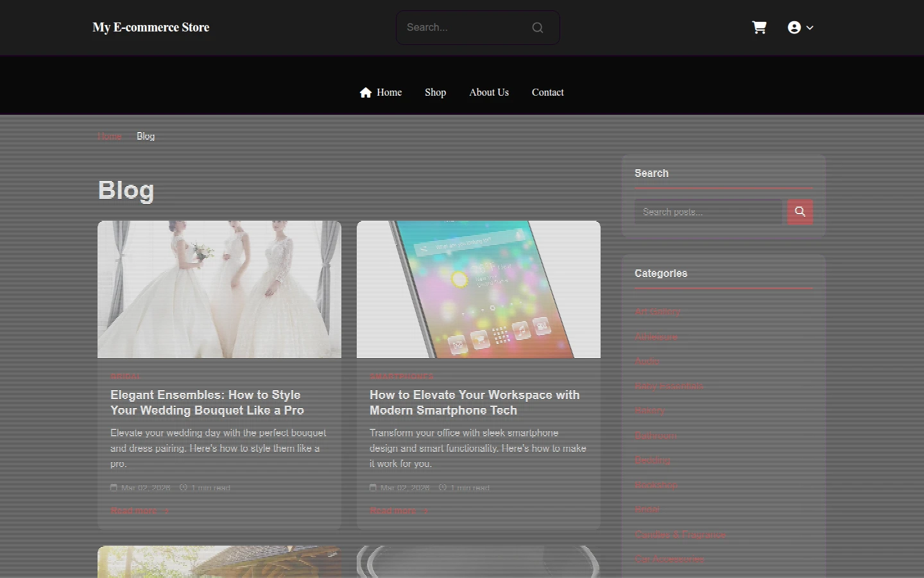Image resolution: width=924 pixels, height=578 pixels.
Task: Open the About Us menu item
Action: [x=489, y=92]
